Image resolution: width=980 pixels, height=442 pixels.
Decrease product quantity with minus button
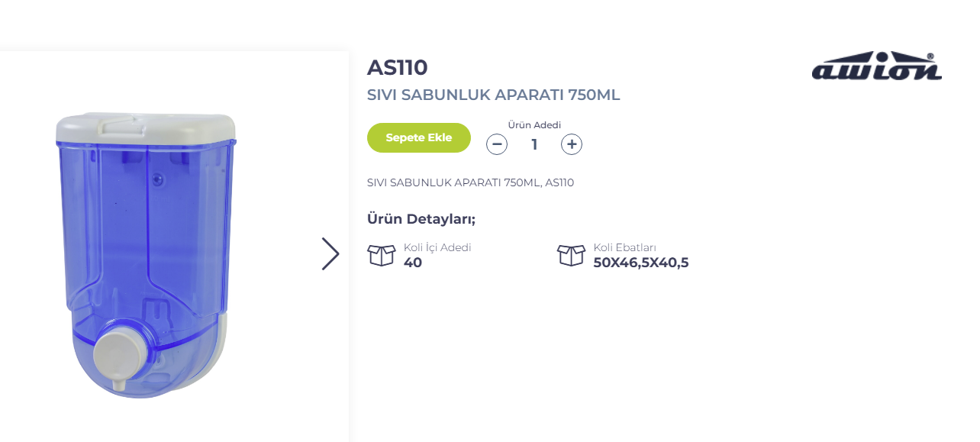click(497, 144)
